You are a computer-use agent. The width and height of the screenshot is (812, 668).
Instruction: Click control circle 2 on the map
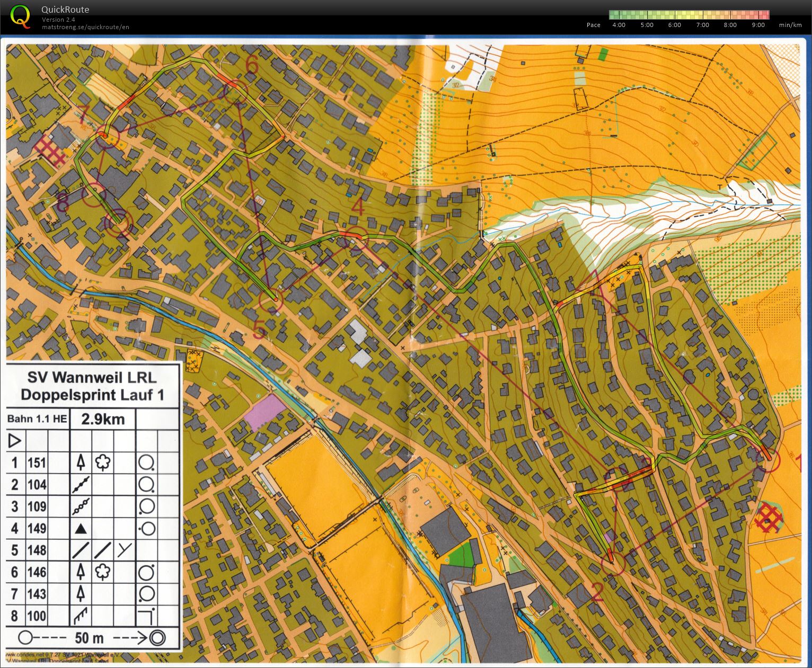614,563
